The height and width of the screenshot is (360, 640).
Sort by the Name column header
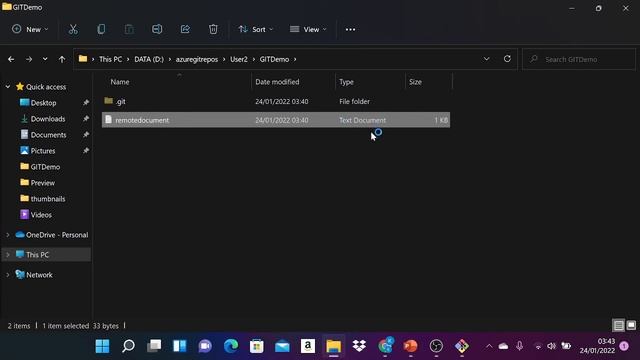176,82
